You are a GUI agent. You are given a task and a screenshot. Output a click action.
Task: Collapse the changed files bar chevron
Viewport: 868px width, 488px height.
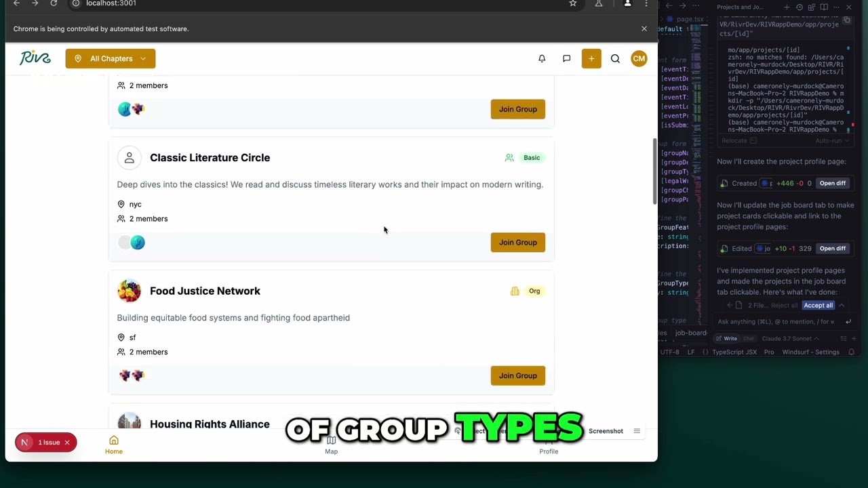coord(842,305)
